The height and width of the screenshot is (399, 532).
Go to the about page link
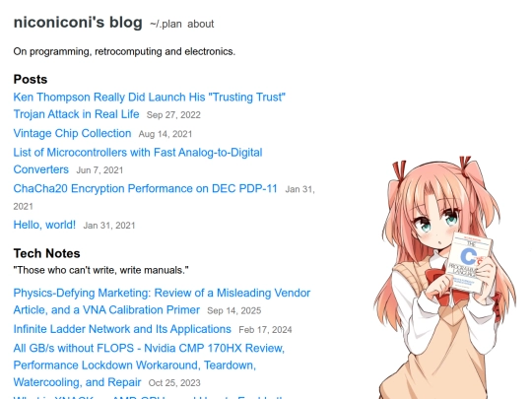(201, 24)
